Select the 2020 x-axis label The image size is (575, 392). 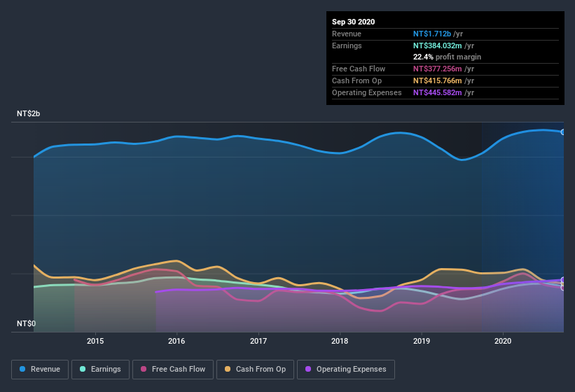503,341
